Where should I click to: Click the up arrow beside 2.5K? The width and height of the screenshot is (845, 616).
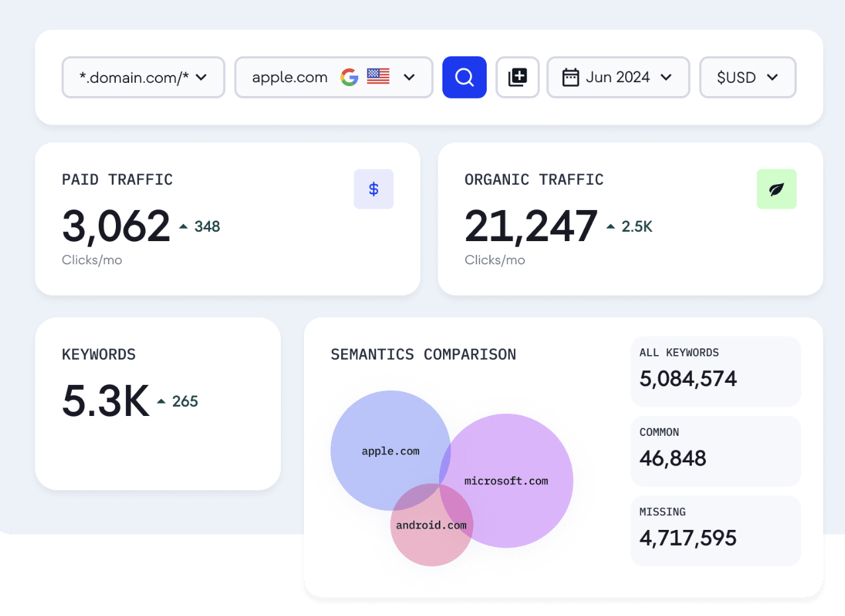[611, 227]
